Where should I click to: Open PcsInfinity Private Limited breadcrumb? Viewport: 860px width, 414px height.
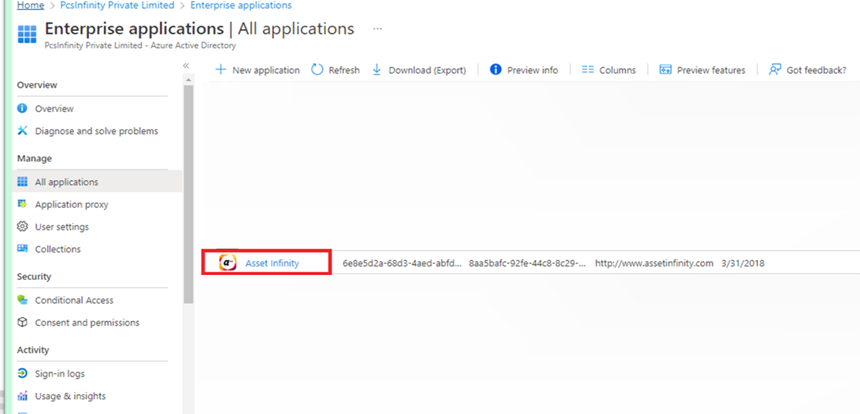tap(117, 5)
